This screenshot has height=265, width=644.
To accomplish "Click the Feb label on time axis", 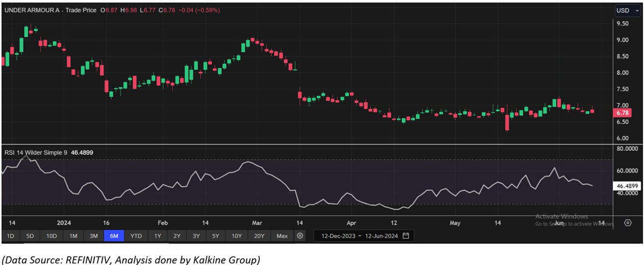I will point(162,223).
